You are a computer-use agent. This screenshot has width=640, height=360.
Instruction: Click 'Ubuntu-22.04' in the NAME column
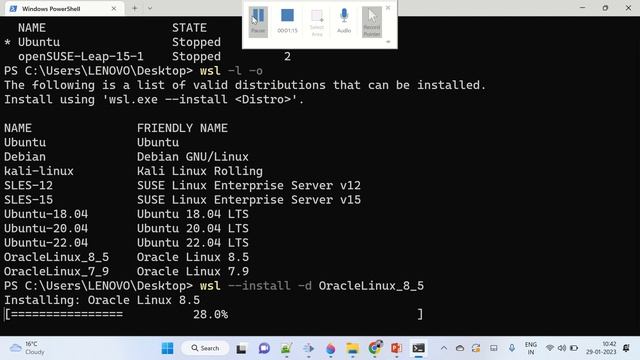pyautogui.click(x=46, y=243)
